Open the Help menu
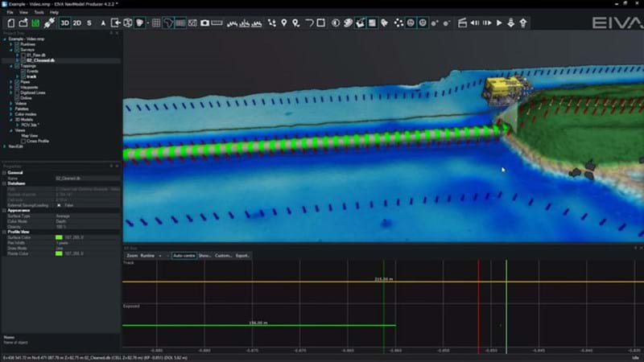Image resolution: width=644 pixels, height=362 pixels. [54, 12]
